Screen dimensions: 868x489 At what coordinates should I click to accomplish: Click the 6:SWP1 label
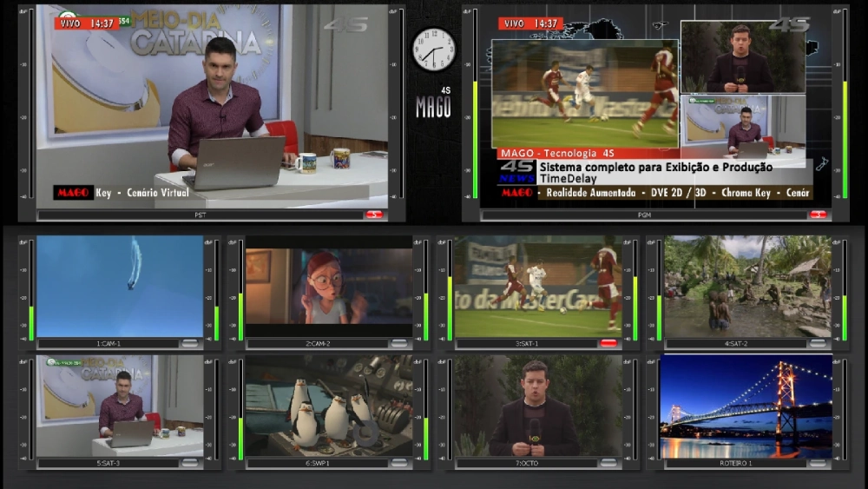point(318,464)
